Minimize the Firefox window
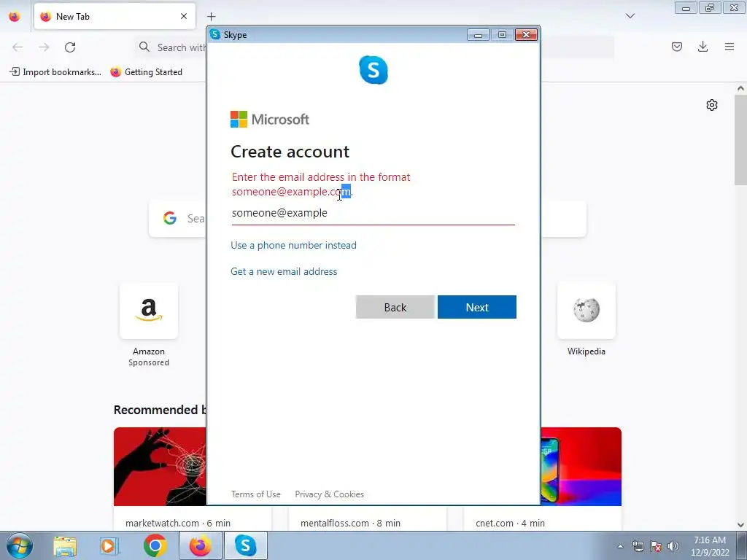The width and height of the screenshot is (747, 560). tap(686, 8)
